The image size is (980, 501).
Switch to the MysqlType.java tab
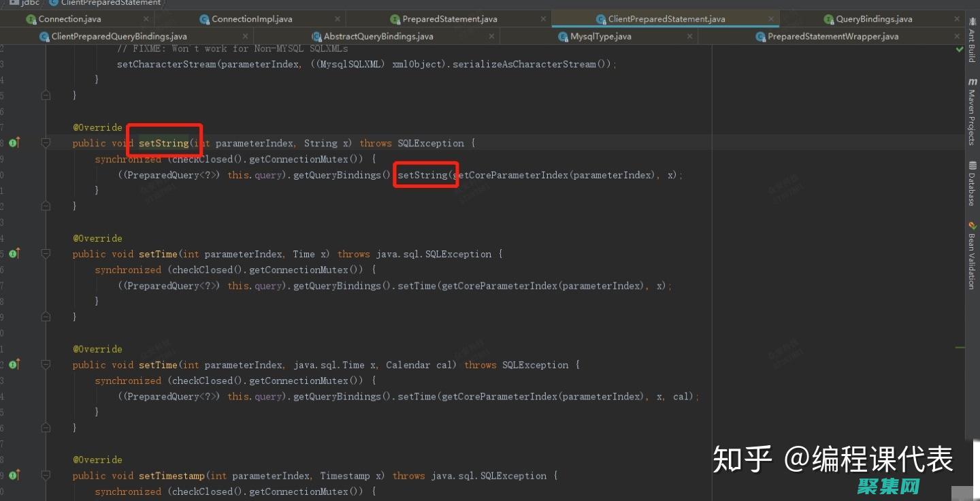(x=600, y=36)
